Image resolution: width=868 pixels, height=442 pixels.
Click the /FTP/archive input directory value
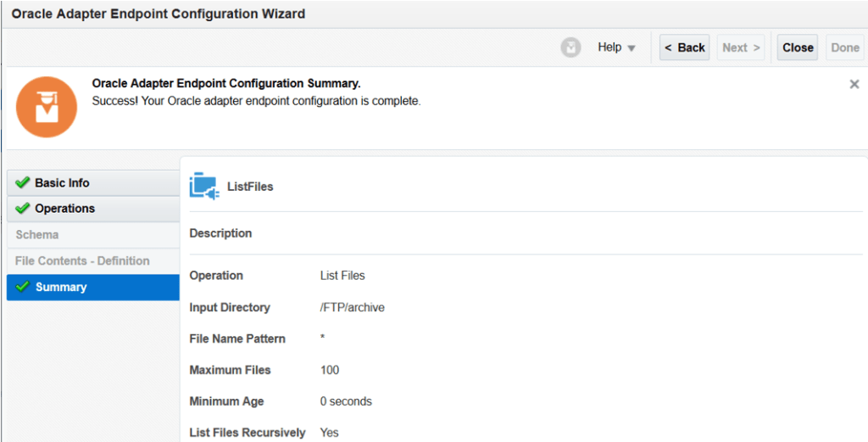click(352, 307)
